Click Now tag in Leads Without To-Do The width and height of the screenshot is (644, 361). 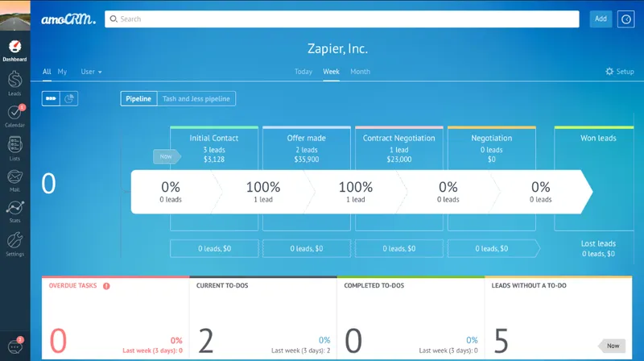pyautogui.click(x=612, y=346)
